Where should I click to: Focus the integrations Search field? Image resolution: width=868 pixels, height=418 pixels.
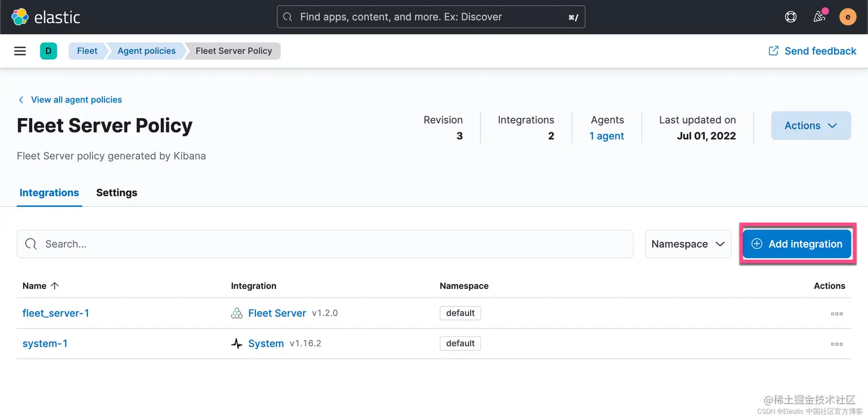325,244
